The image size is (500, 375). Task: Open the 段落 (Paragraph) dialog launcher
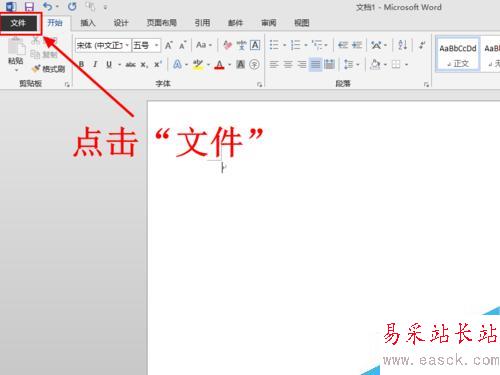[426, 85]
